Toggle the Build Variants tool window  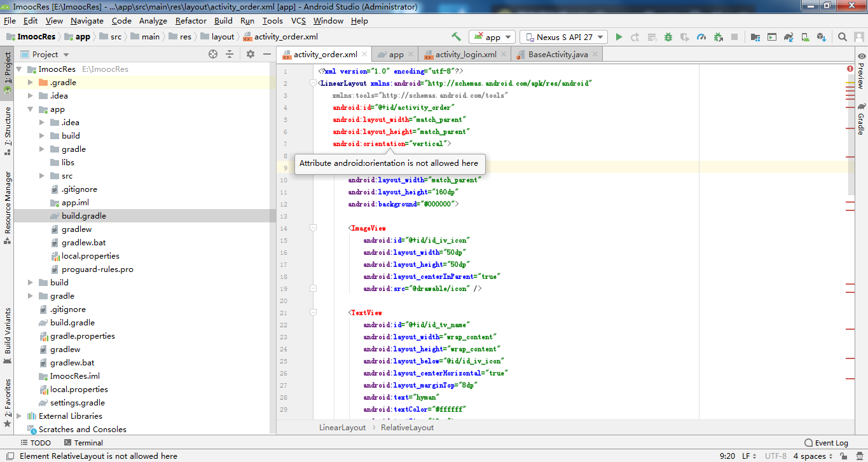pos(7,336)
